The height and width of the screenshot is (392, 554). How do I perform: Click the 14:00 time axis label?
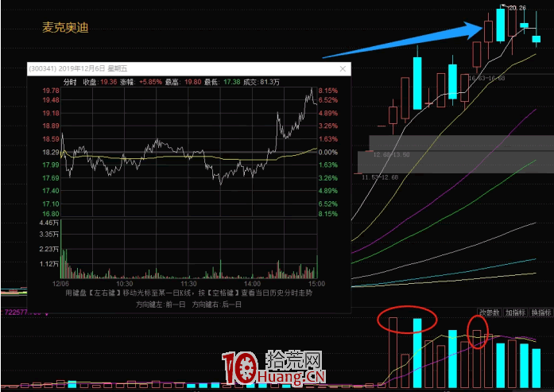point(252,284)
